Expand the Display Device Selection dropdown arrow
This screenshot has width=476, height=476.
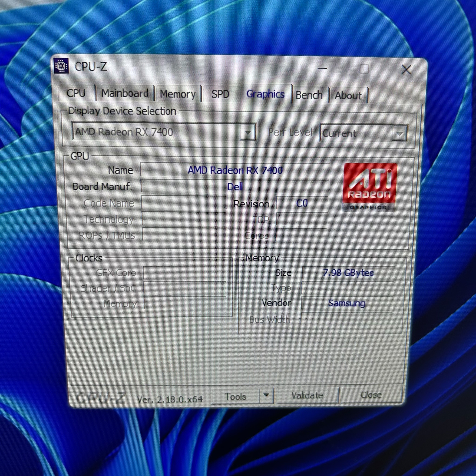click(248, 132)
